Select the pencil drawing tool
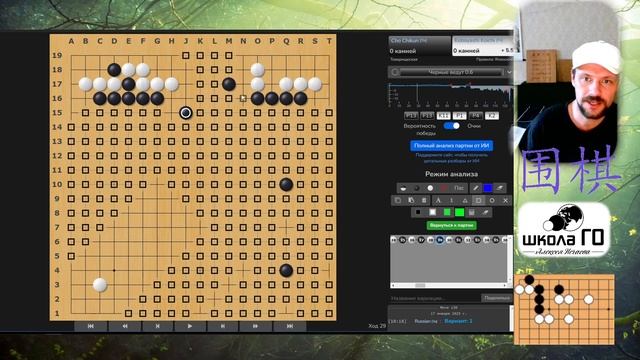The image size is (640, 360). click(x=475, y=188)
